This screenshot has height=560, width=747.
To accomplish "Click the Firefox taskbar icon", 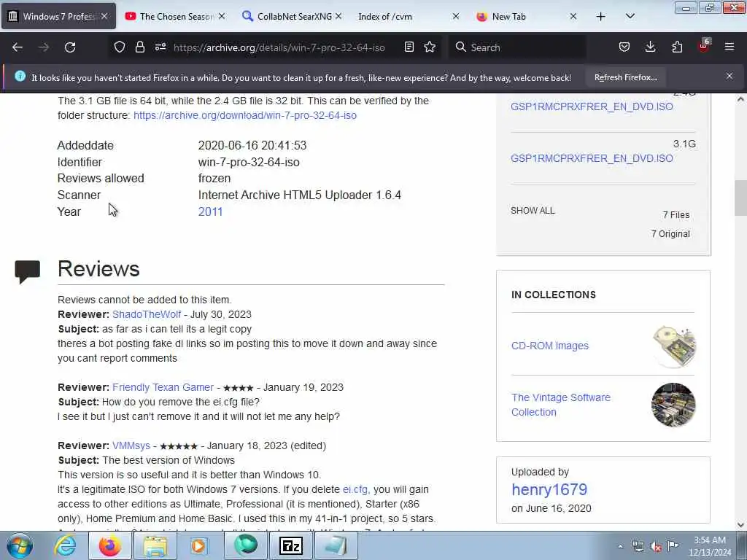I will coord(109,545).
